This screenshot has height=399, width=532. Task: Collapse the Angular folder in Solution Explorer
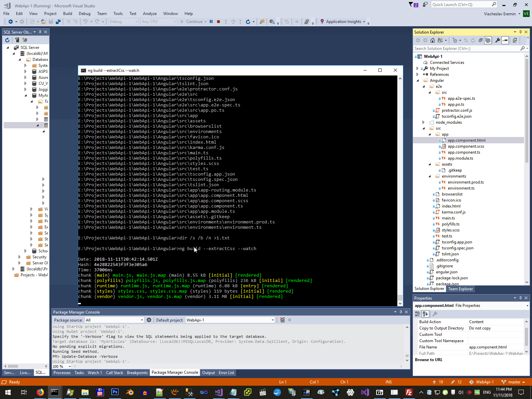[418, 80]
